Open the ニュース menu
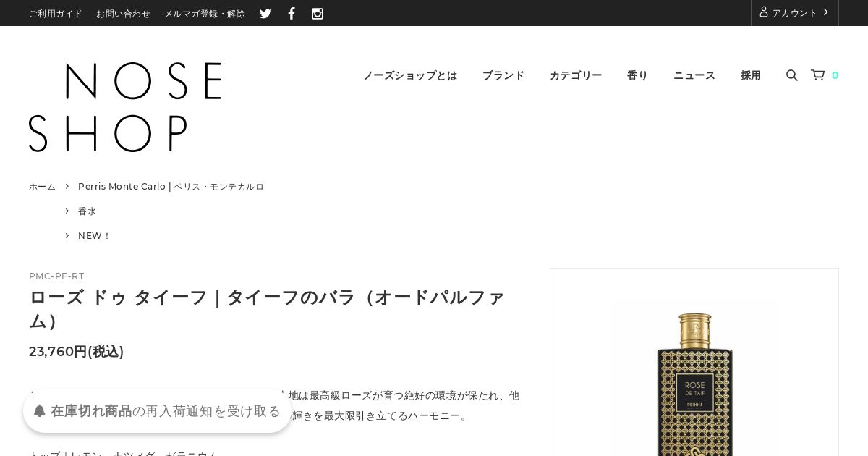 tap(694, 75)
